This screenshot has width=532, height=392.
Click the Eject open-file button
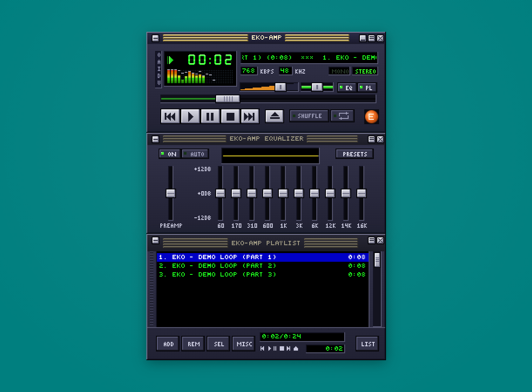(x=274, y=116)
